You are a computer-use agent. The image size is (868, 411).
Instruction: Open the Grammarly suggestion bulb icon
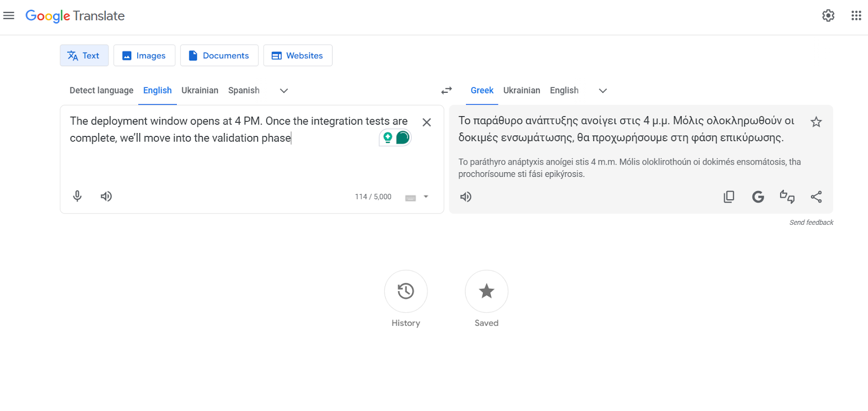(x=387, y=138)
